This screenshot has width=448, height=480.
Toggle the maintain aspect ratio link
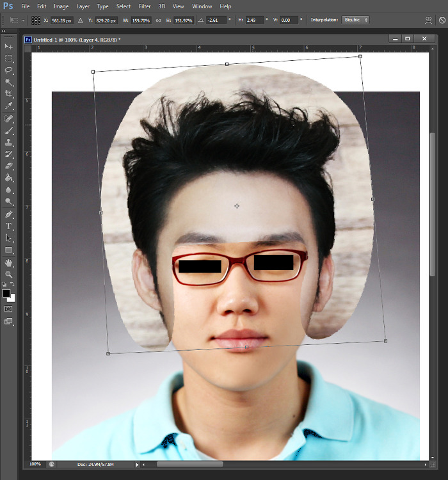click(158, 20)
